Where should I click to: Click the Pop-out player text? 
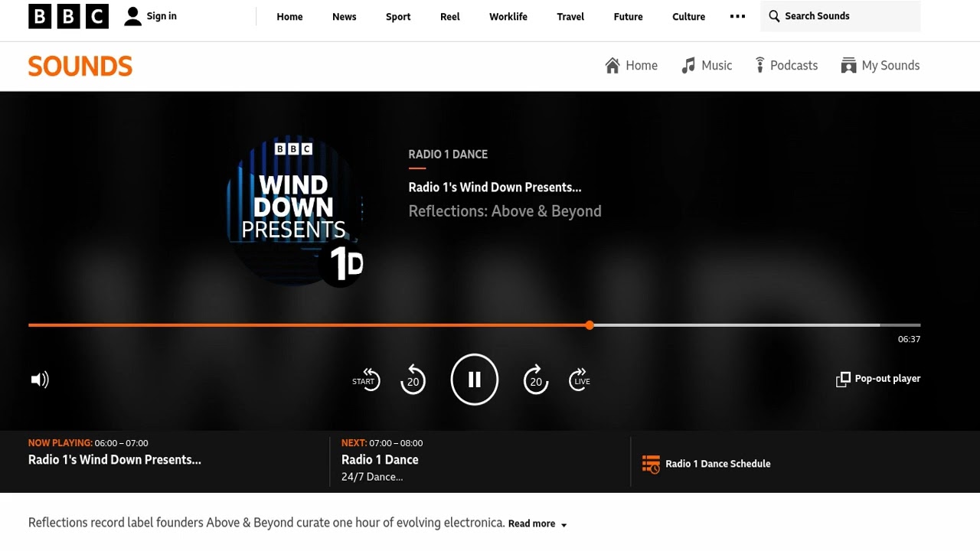(887, 379)
